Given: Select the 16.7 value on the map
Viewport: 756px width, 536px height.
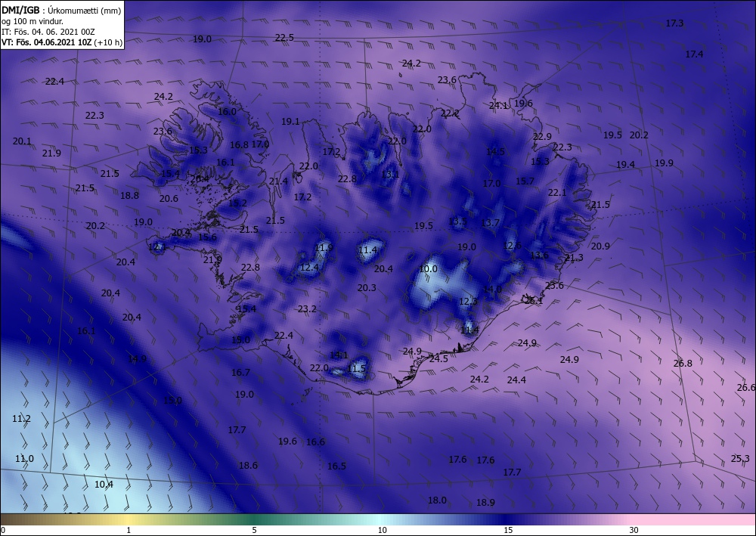Looking at the screenshot, I should point(240,372).
